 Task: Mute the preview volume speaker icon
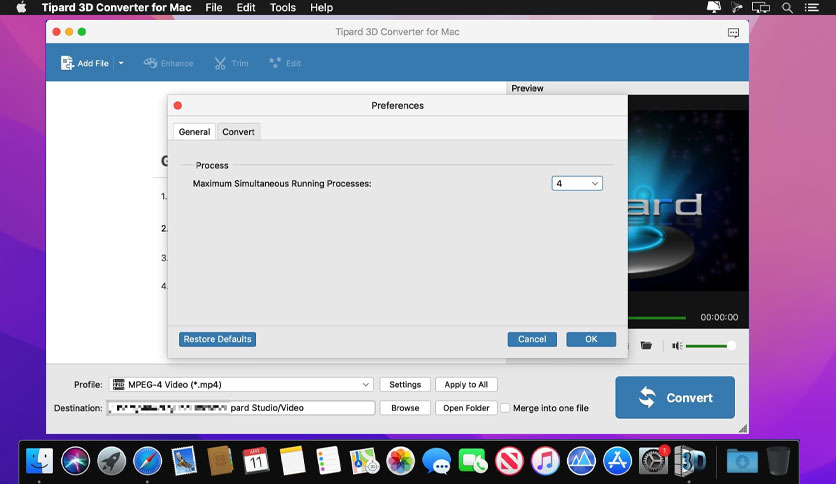[677, 346]
